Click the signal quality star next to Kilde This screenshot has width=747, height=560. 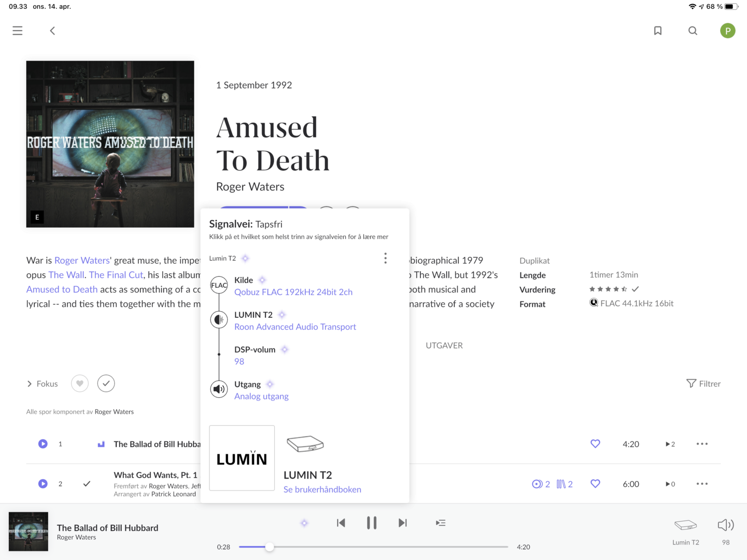pos(262,280)
